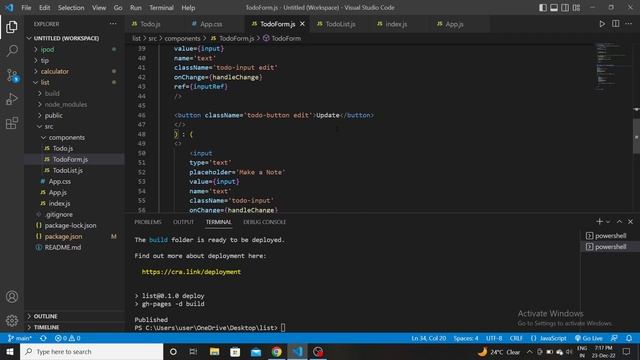Switch to the Todo.js editor tab

(150, 24)
